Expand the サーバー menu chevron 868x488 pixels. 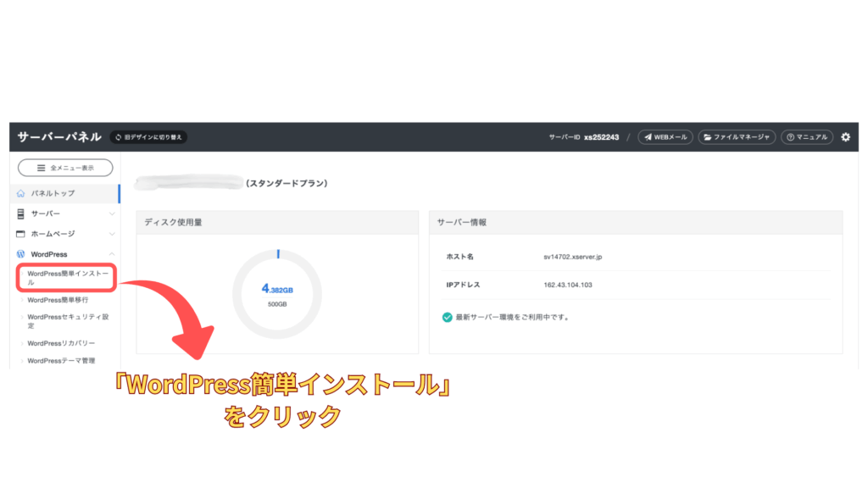point(112,213)
